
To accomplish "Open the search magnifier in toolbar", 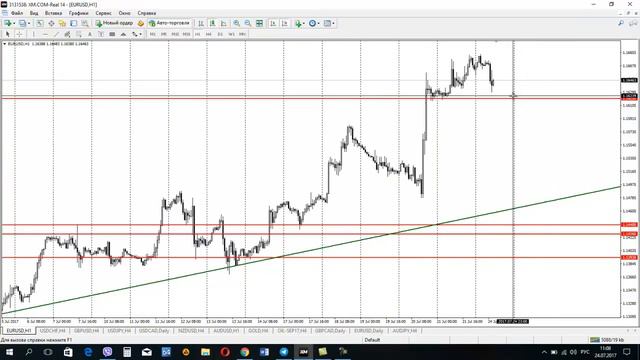I will 621,23.
